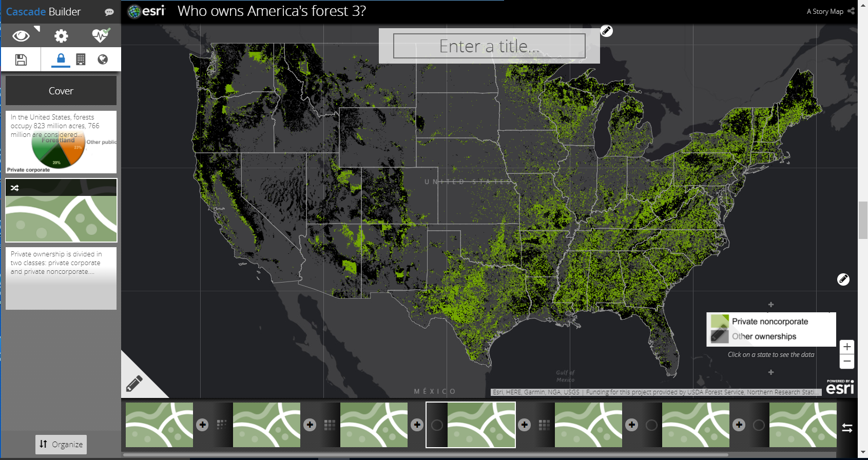
Task: Click the 'Private noncorporate' legend label
Action: [770, 322]
